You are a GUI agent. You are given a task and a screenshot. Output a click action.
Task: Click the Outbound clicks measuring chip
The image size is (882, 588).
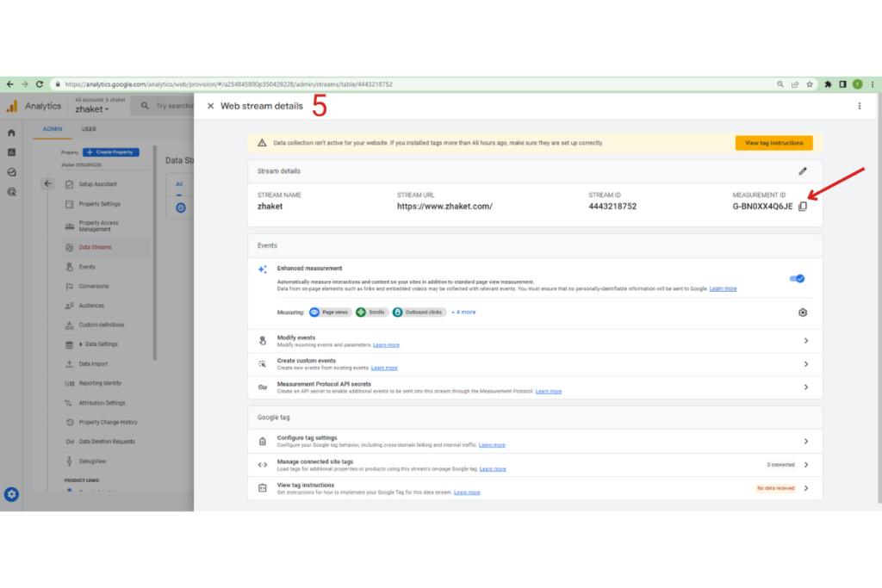419,312
